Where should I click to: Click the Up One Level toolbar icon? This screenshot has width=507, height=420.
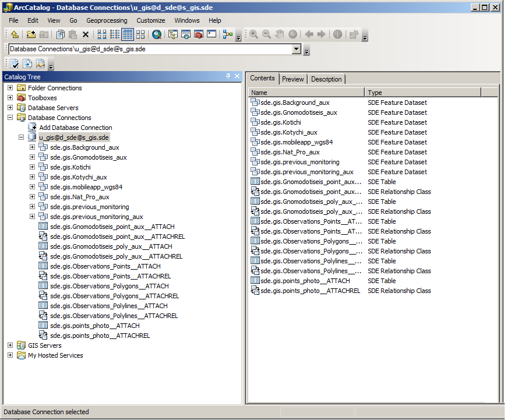15,34
